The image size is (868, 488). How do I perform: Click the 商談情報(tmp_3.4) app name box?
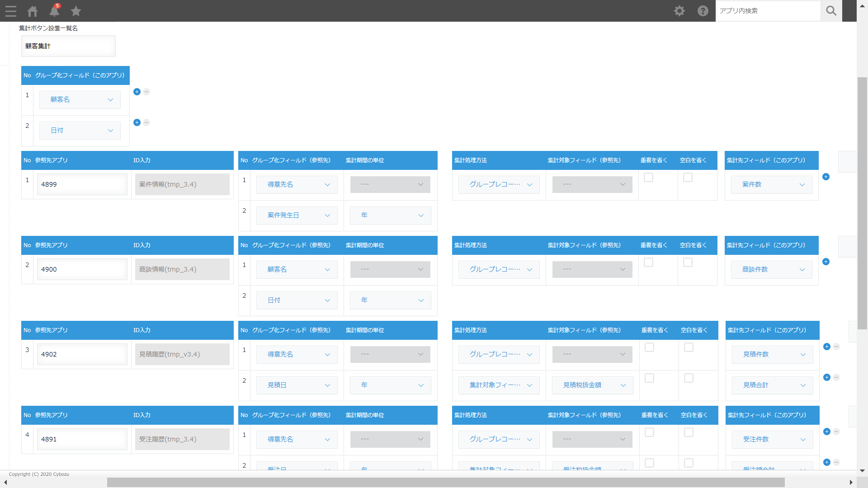point(182,269)
